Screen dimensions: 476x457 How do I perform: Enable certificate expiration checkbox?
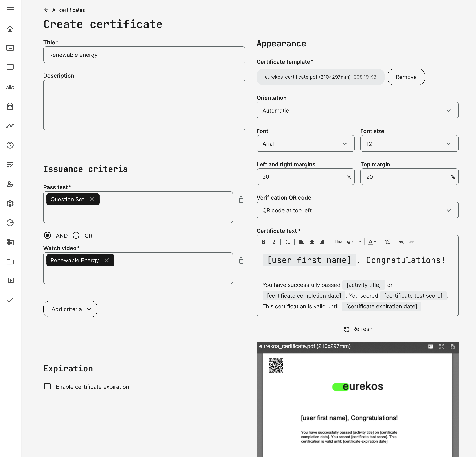pos(48,386)
